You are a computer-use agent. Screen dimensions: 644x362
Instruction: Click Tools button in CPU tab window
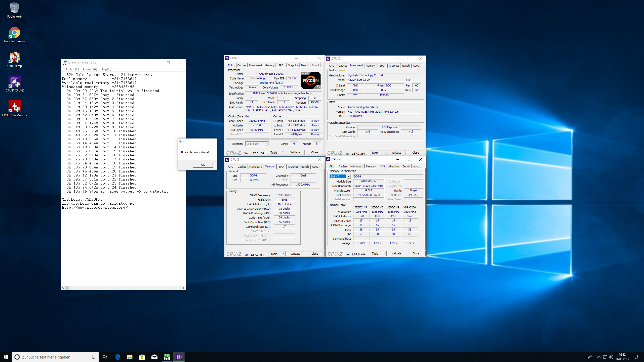tap(274, 152)
